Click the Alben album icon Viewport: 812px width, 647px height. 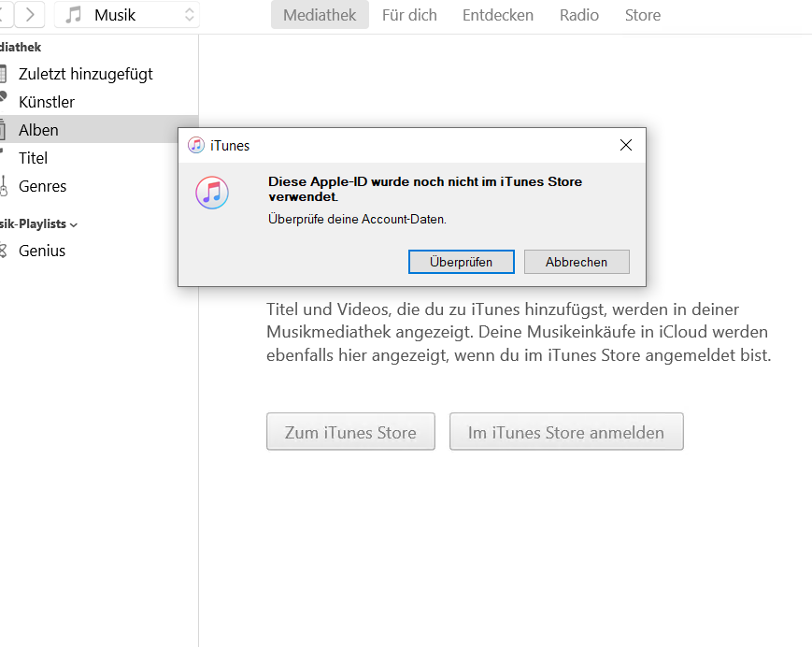pos(3,130)
